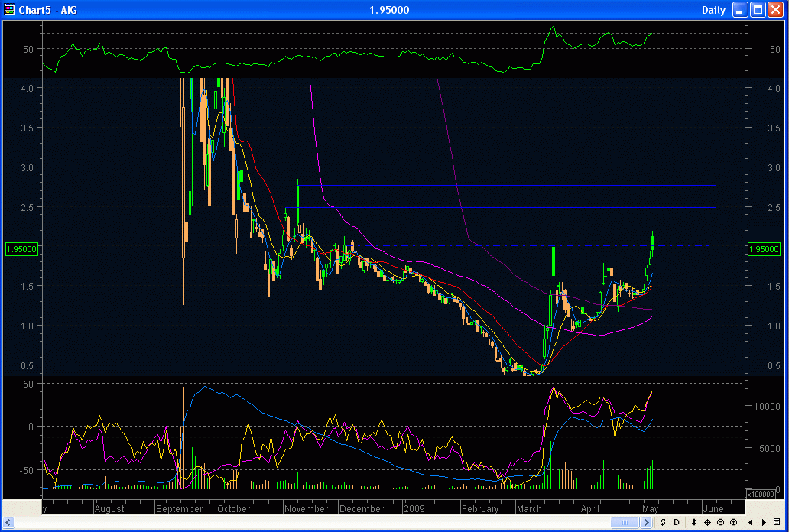Click the vertical scale up-down arrows icon

(x=694, y=522)
